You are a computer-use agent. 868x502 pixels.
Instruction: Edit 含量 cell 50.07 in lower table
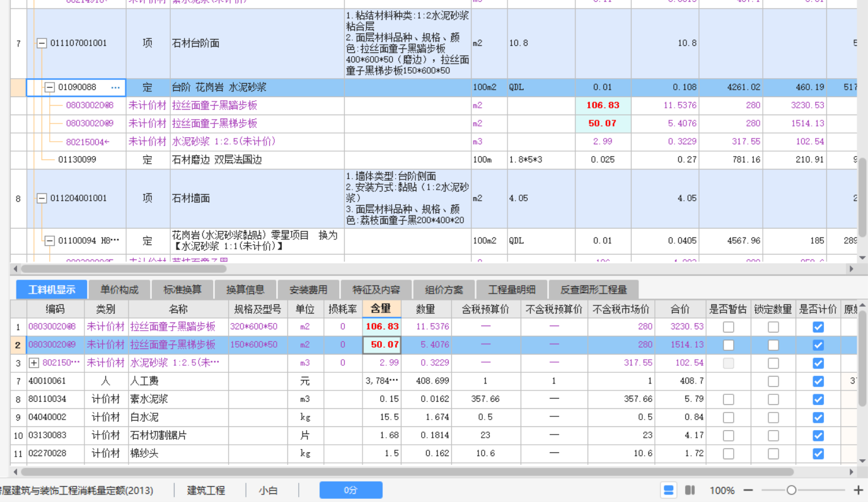(382, 345)
